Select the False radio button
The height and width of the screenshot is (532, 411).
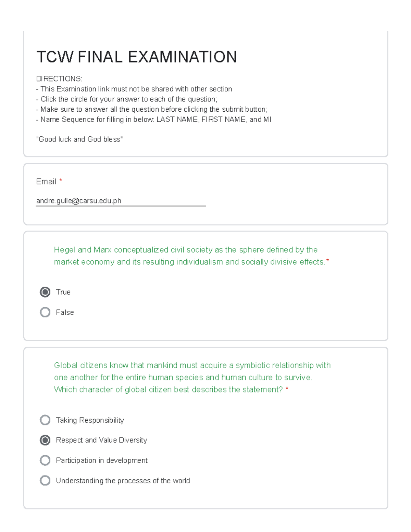tap(45, 312)
